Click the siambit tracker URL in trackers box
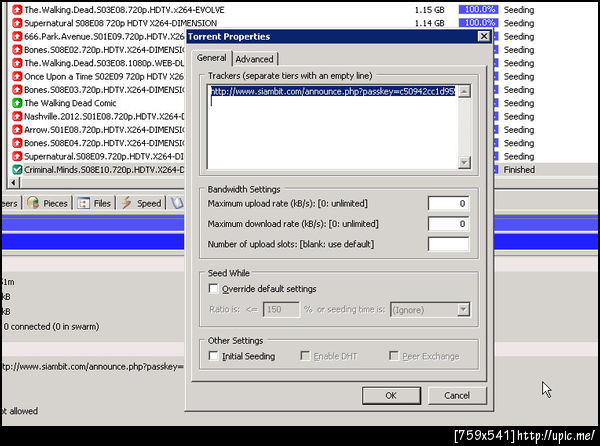Screen dimensions: 600x446 click(x=333, y=91)
